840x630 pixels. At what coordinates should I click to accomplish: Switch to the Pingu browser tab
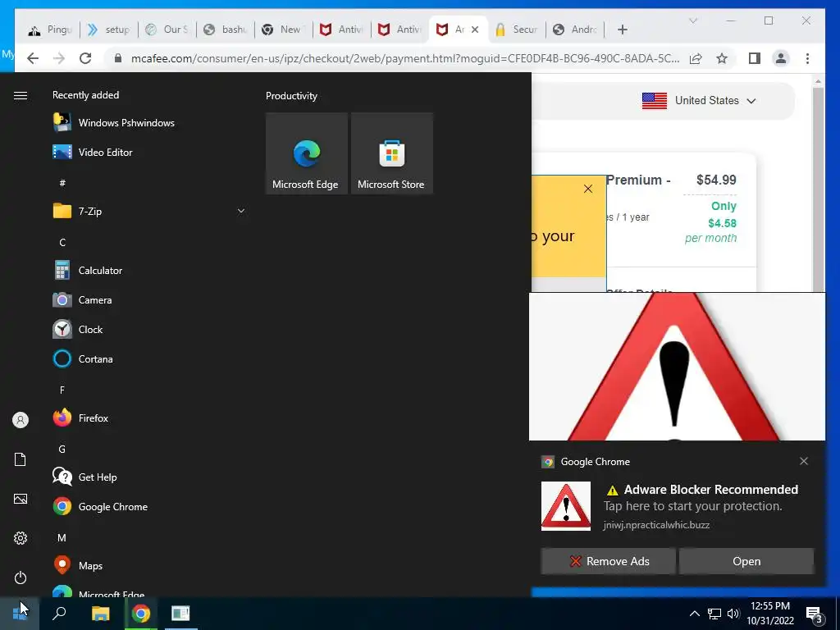coord(50,30)
